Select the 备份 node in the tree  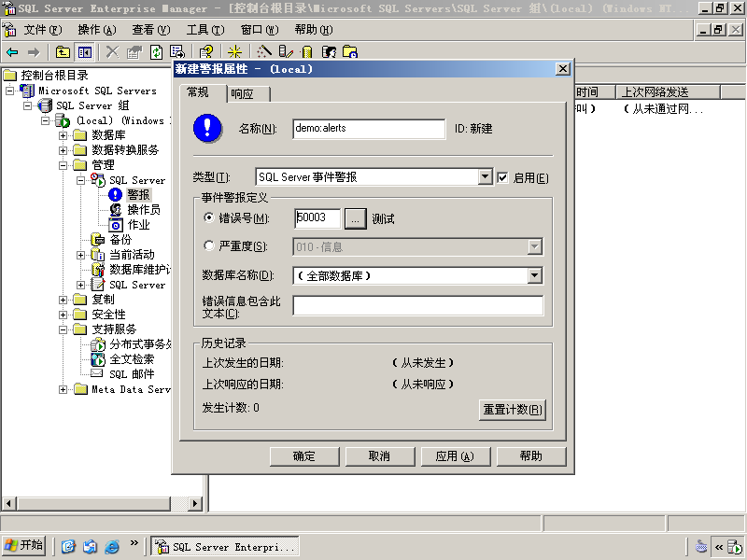click(x=120, y=240)
